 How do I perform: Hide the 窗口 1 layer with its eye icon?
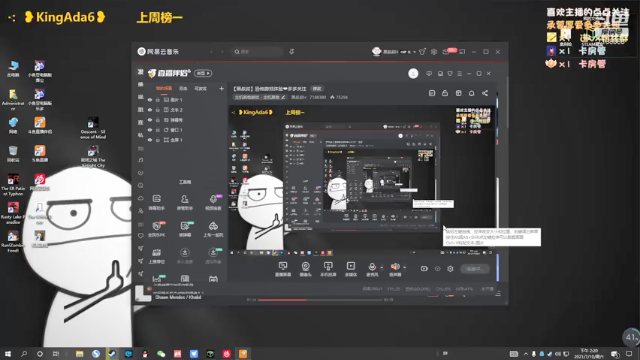click(x=150, y=130)
